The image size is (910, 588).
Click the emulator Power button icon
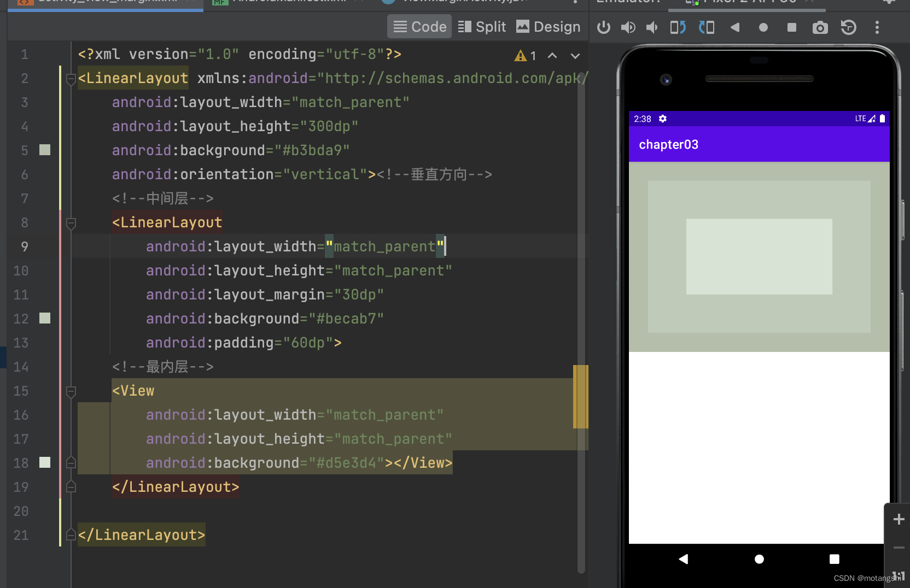click(x=604, y=27)
